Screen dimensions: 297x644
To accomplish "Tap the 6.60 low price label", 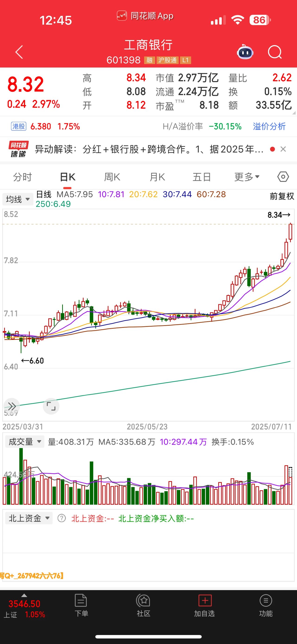I will 32,361.
